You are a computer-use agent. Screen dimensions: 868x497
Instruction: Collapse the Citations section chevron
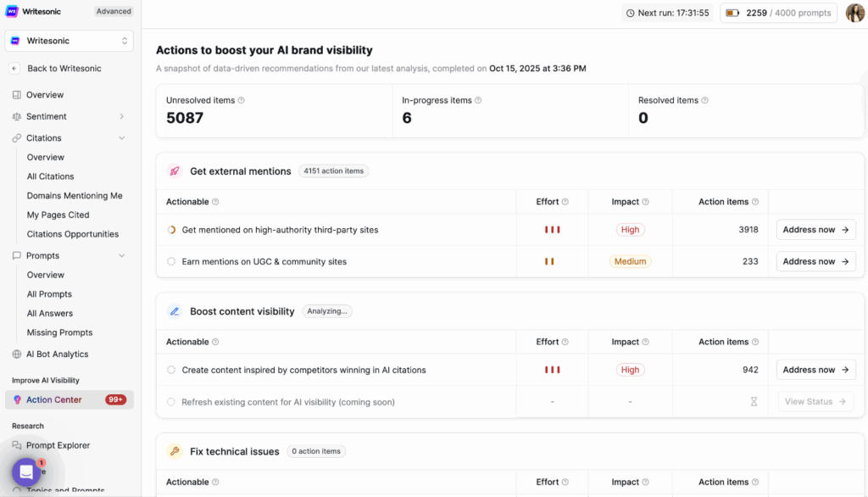tap(122, 138)
